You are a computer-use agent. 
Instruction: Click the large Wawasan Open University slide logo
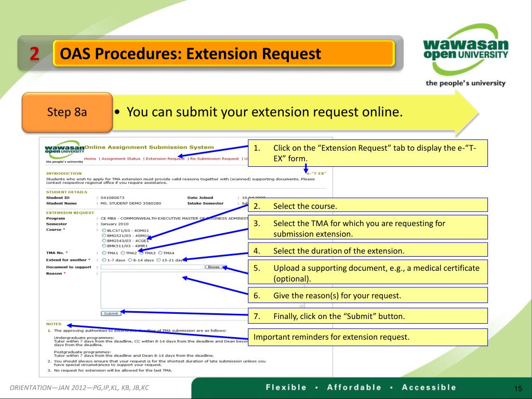(x=465, y=55)
